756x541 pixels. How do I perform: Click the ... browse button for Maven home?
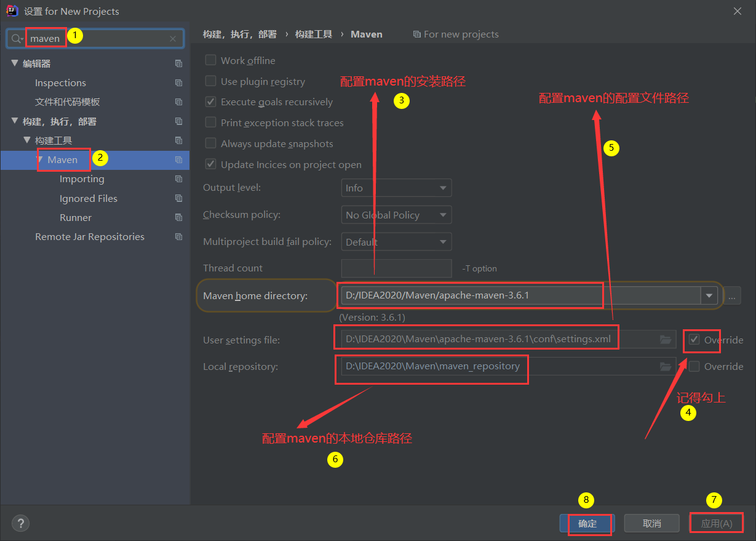click(731, 296)
